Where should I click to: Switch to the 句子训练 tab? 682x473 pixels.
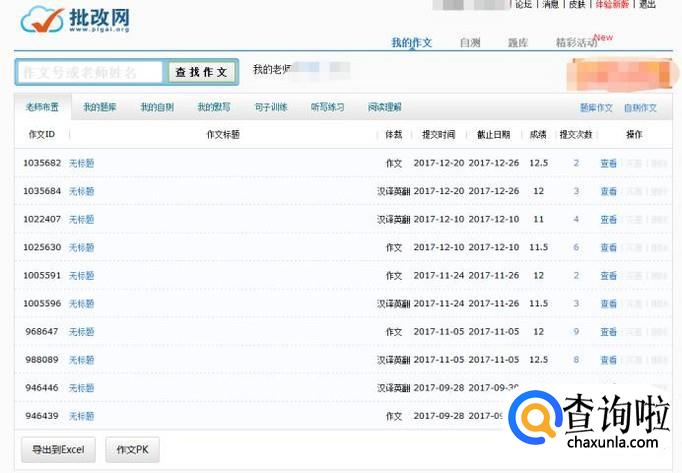(270, 107)
